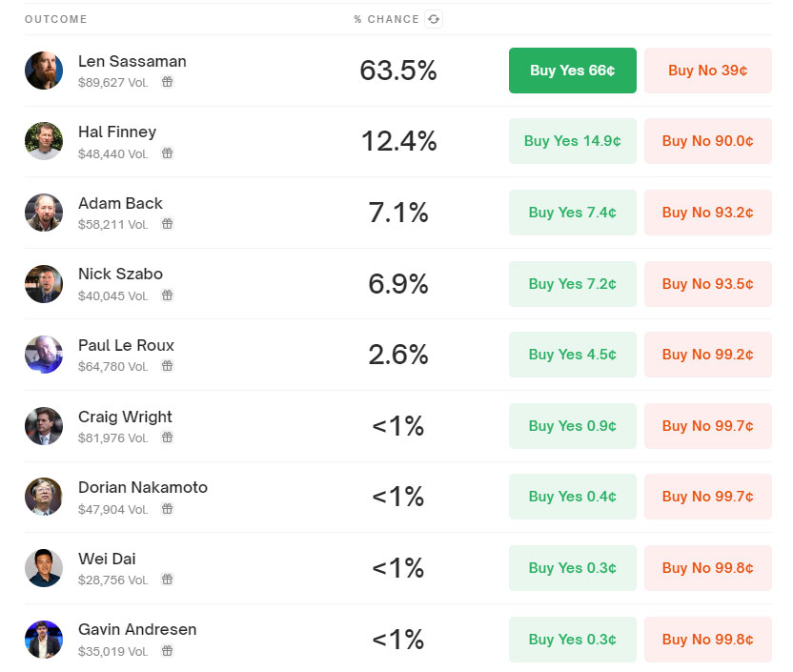Choose Buy No 99.2¢ for Paul Le Roux
The height and width of the screenshot is (672, 793).
[708, 355]
